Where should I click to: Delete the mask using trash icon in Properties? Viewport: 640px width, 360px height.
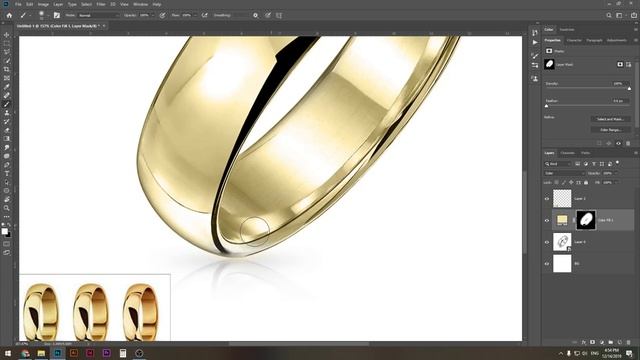click(628, 144)
